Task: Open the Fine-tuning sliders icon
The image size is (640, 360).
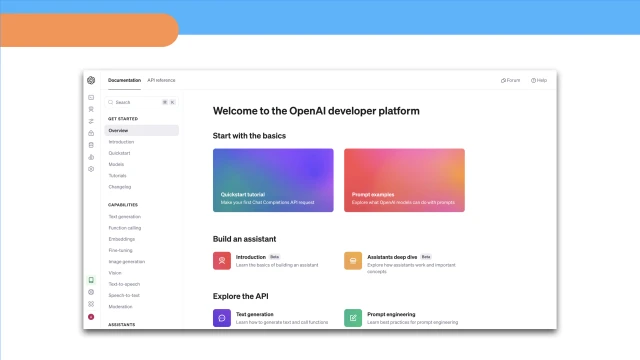Action: pyautogui.click(x=91, y=121)
